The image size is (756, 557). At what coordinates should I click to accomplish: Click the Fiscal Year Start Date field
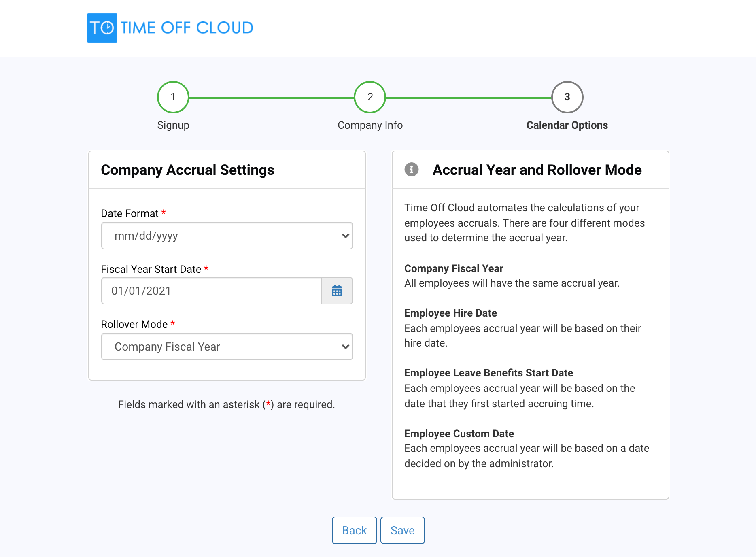[210, 291]
